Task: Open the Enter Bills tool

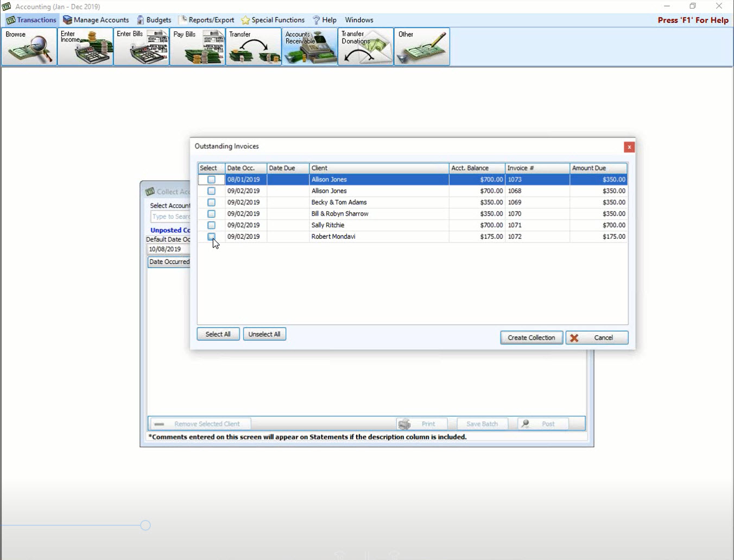Action: pos(141,47)
